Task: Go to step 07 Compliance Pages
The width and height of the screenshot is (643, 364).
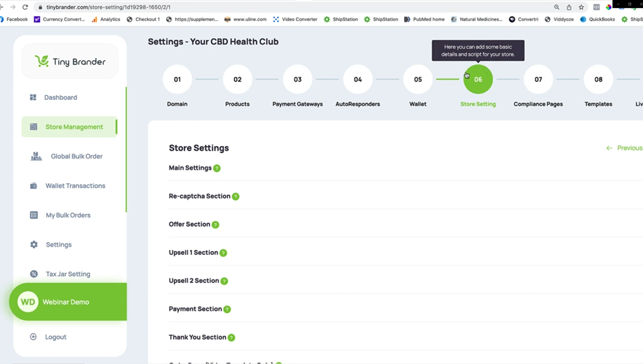Action: tap(538, 79)
